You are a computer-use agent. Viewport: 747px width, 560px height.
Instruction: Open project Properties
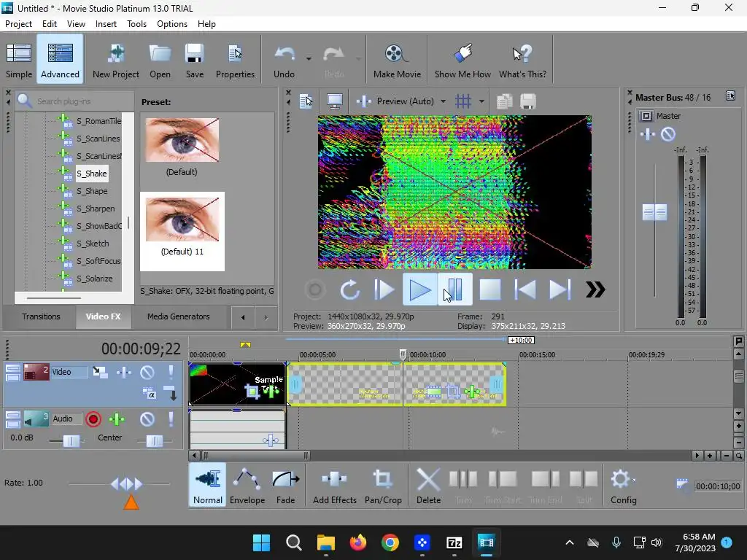coord(235,60)
